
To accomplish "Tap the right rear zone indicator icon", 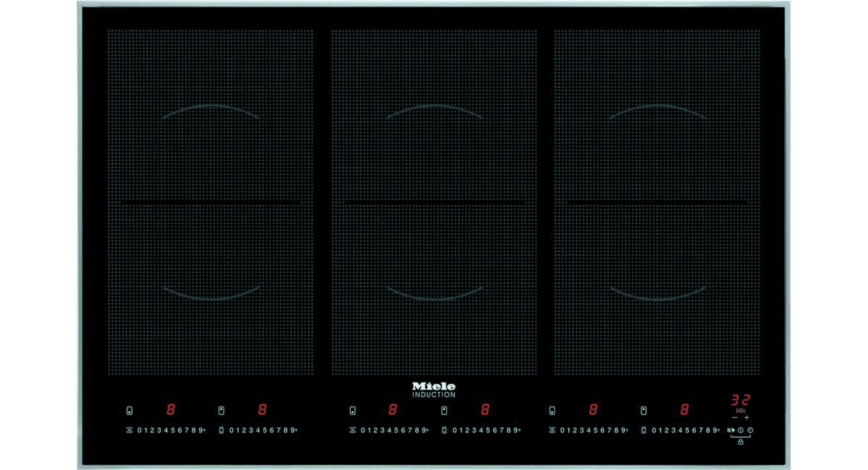I will [x=644, y=410].
